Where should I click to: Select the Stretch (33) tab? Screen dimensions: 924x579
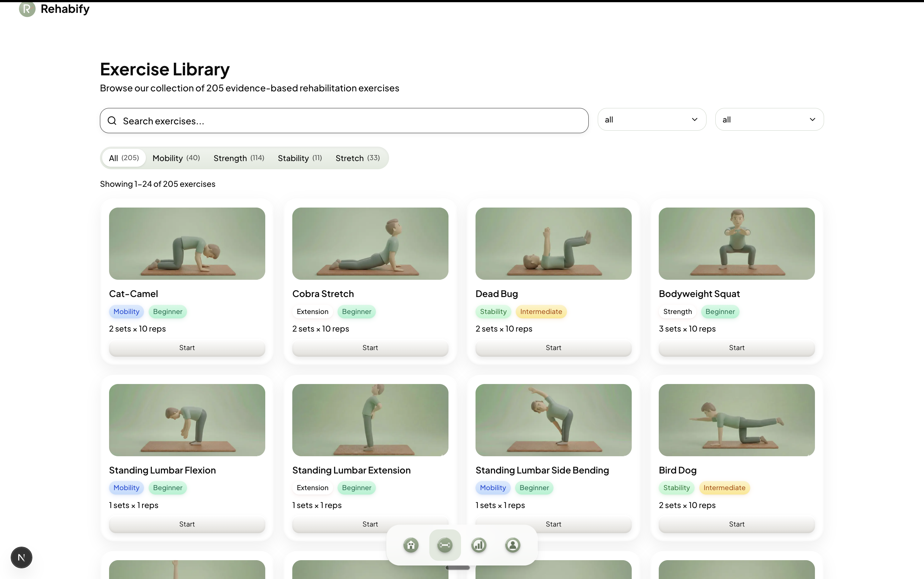click(x=357, y=158)
